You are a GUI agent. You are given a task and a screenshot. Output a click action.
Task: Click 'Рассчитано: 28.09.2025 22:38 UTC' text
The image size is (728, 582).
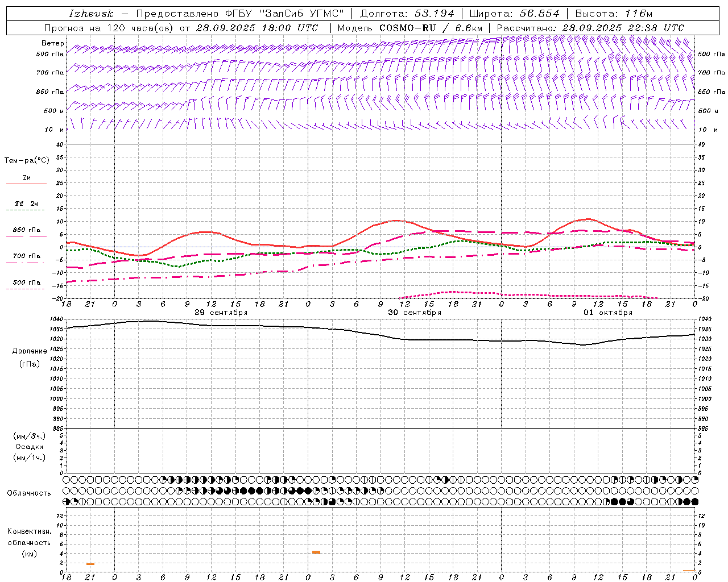click(x=590, y=28)
